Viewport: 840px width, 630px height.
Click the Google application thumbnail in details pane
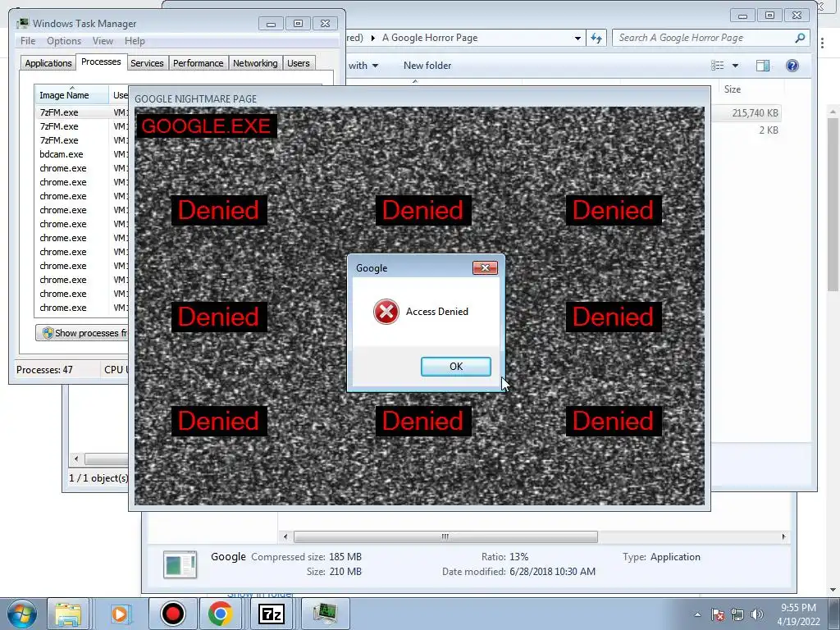[x=180, y=564]
